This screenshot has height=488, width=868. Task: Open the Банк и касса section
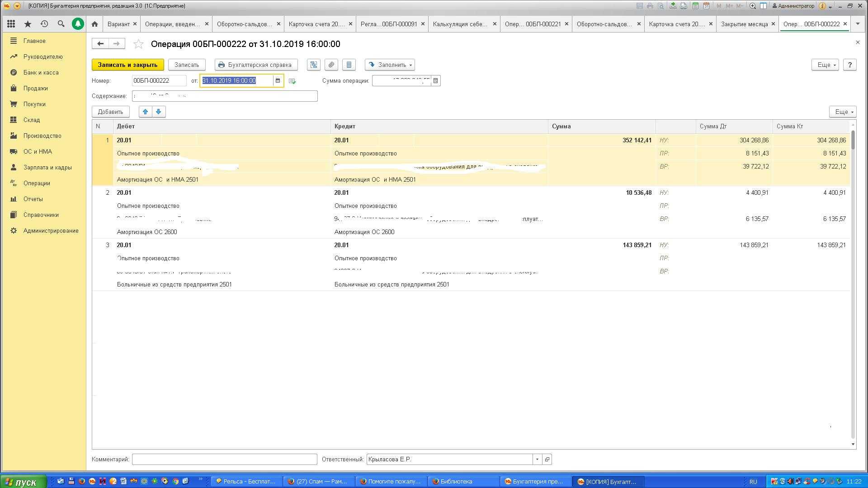tap(41, 72)
